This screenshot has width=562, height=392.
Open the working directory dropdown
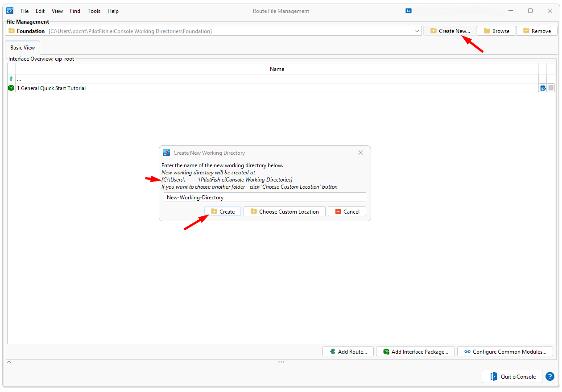pyautogui.click(x=417, y=31)
